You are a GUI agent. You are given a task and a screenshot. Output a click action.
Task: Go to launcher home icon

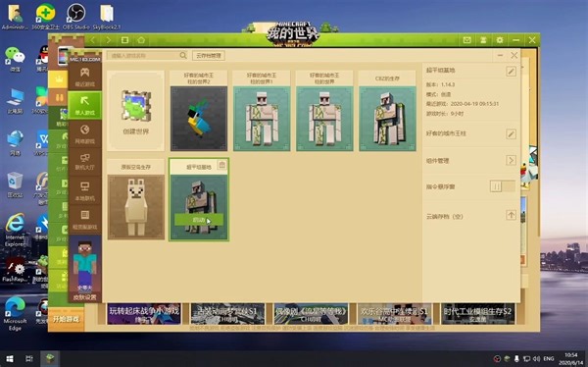point(141,40)
